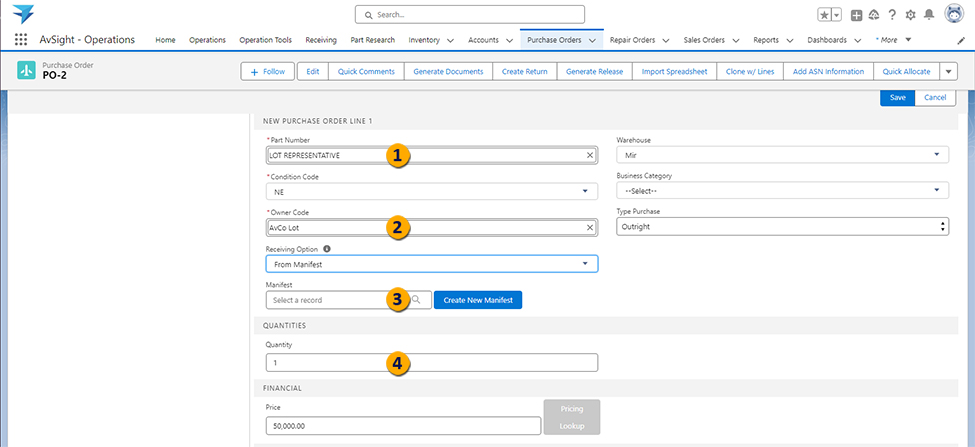Switch to the Part Research tab
Viewport: 975px width, 447px height.
pyautogui.click(x=372, y=40)
